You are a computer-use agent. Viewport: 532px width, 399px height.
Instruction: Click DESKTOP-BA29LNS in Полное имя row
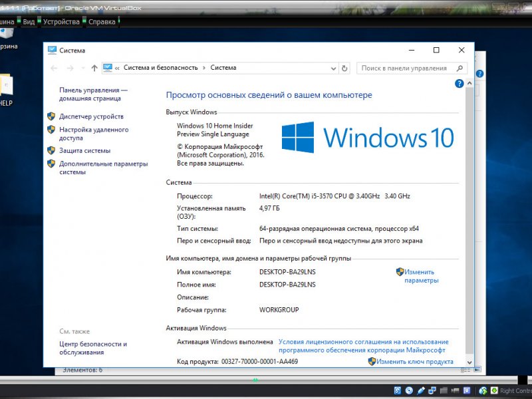[x=287, y=285]
